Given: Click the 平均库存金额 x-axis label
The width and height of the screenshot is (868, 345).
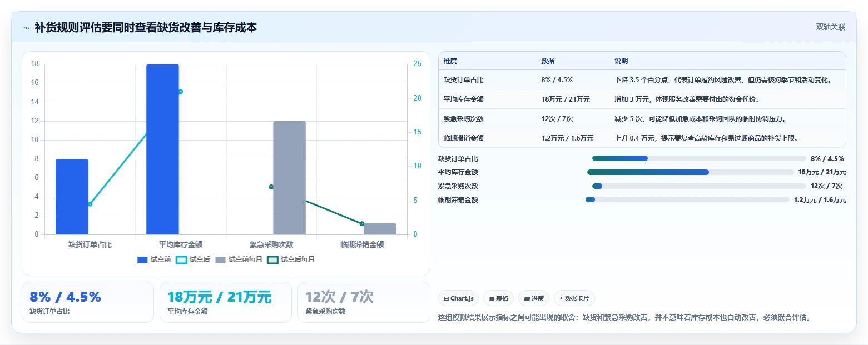Looking at the screenshot, I should [x=181, y=244].
